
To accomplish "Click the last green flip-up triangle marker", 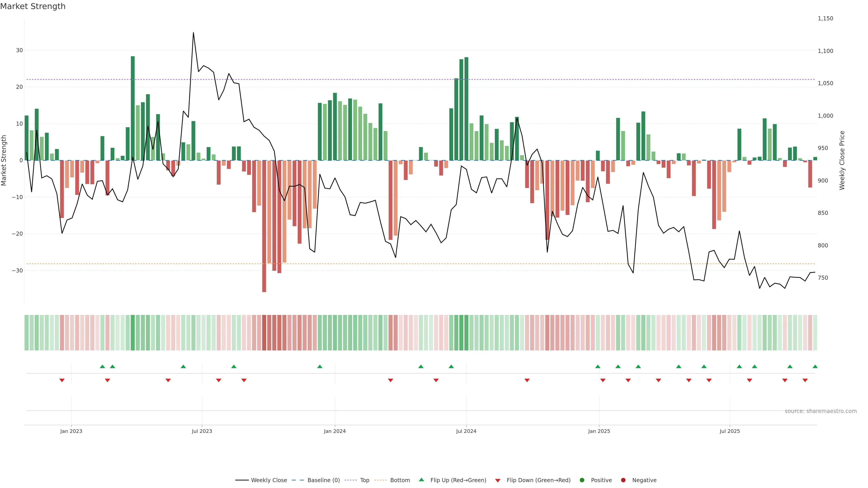I will [815, 366].
